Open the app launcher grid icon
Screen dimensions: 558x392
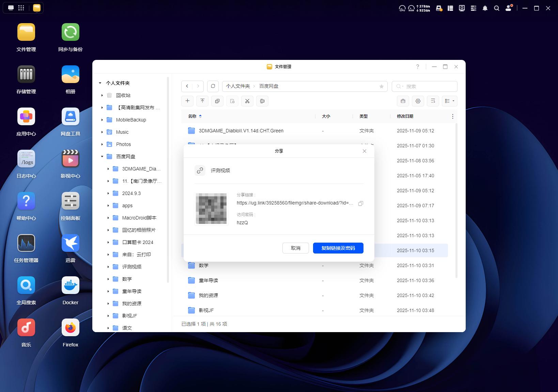coord(21,8)
